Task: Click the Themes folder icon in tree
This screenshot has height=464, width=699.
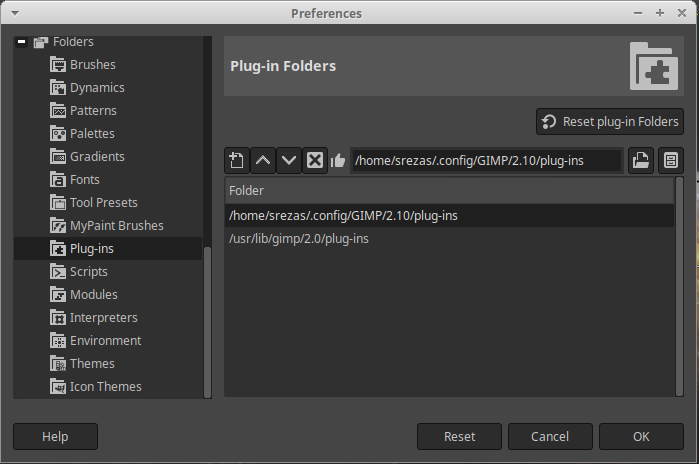Action: pyautogui.click(x=58, y=364)
